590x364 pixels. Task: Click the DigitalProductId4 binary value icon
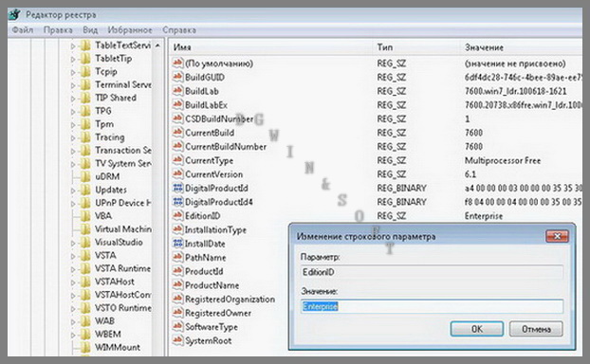(x=177, y=202)
